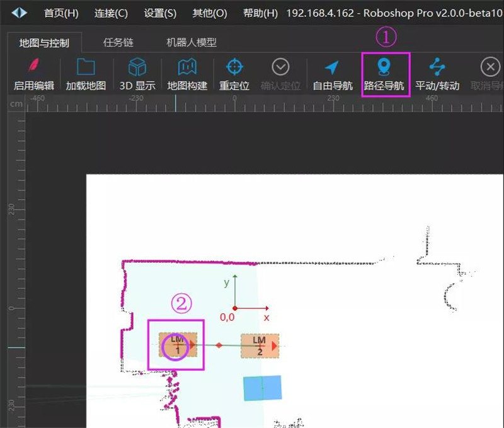The width and height of the screenshot is (504, 428).
Task: Open the 帮助(H) help menu
Action: (260, 12)
